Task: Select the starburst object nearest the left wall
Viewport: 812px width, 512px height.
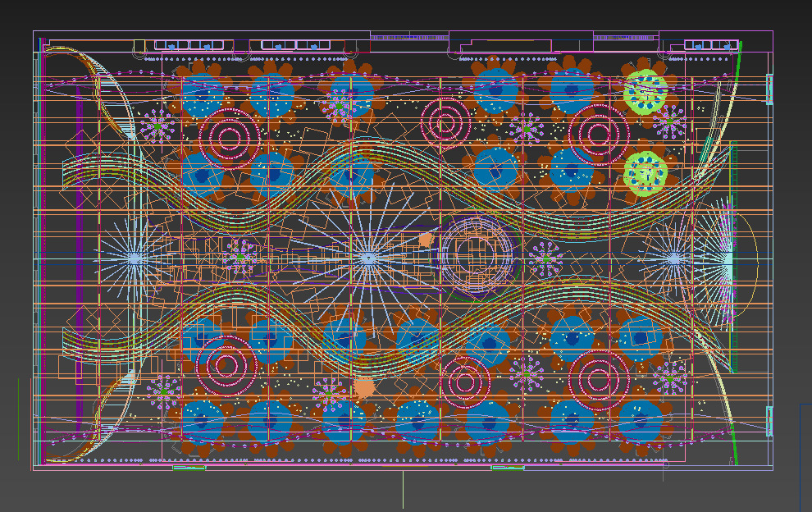Action: (x=135, y=258)
